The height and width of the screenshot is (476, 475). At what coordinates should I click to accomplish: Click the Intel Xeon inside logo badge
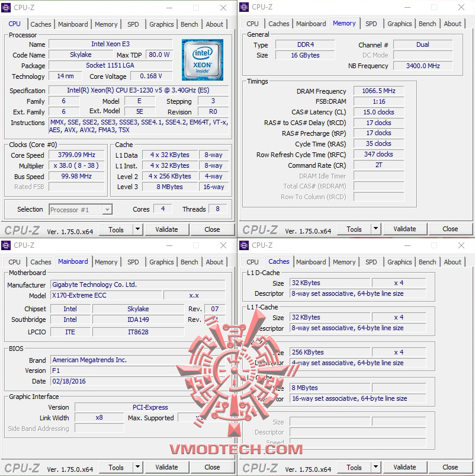[x=203, y=60]
